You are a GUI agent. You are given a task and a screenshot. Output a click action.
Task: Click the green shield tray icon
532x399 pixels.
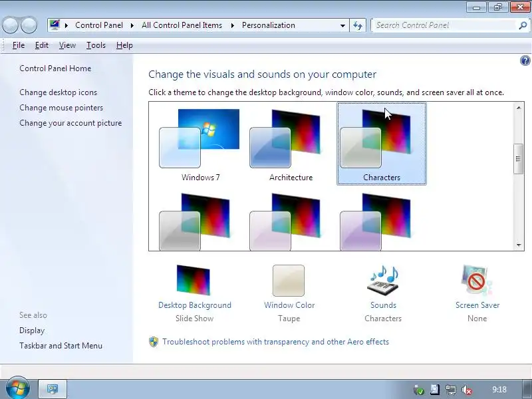tap(419, 390)
